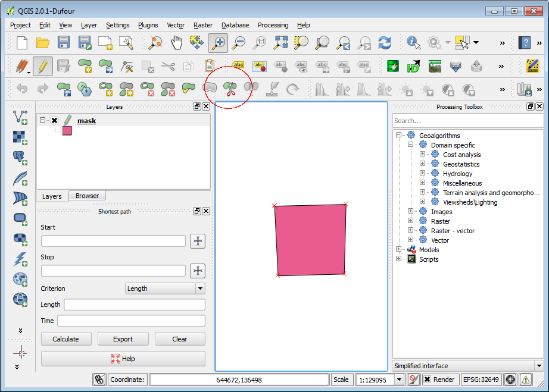Activate the Zoom In tool

(218, 43)
